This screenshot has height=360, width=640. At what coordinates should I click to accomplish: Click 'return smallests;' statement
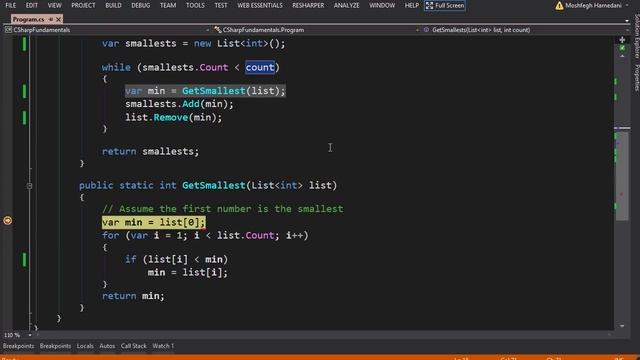[150, 151]
